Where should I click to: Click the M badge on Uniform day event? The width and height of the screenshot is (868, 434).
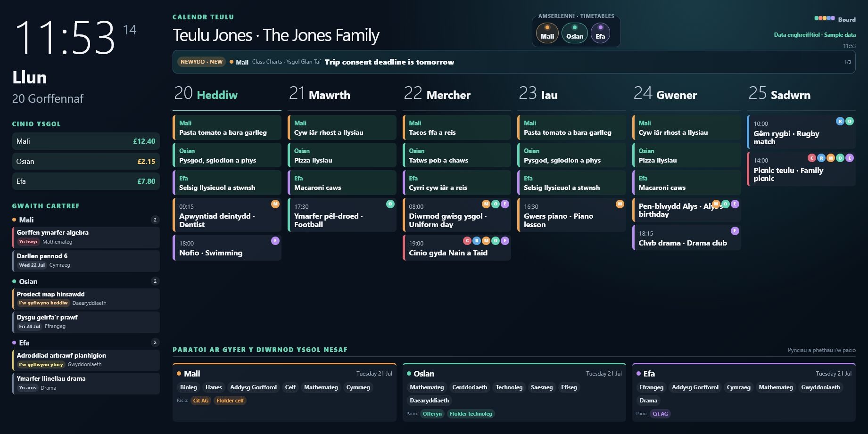coord(486,204)
